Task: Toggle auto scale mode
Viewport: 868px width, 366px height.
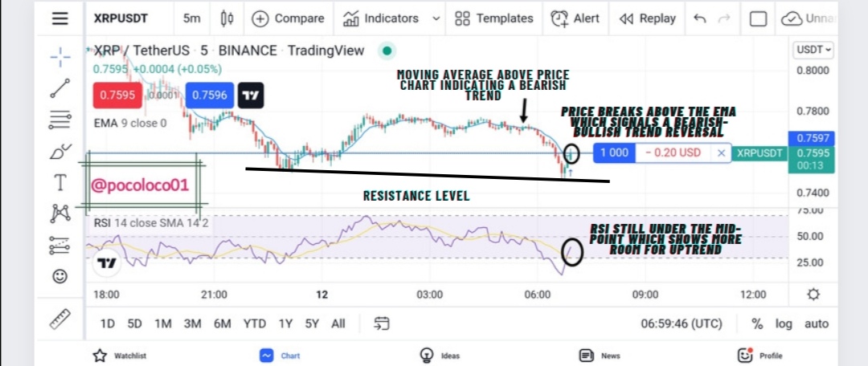Action: click(817, 324)
